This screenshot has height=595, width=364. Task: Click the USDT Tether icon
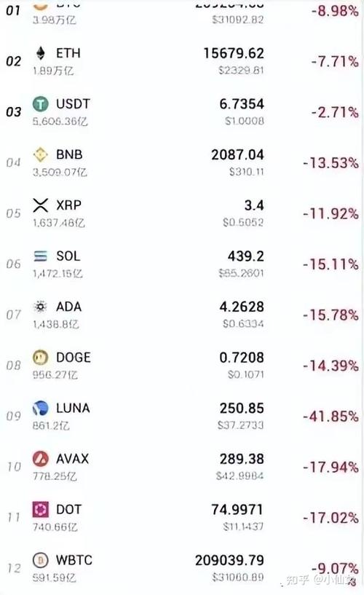click(x=40, y=103)
